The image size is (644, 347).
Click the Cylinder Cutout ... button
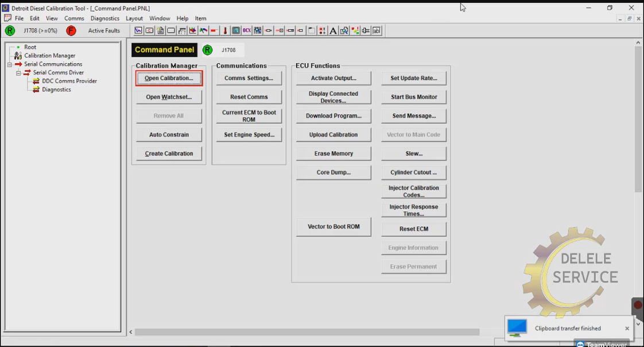(x=414, y=173)
